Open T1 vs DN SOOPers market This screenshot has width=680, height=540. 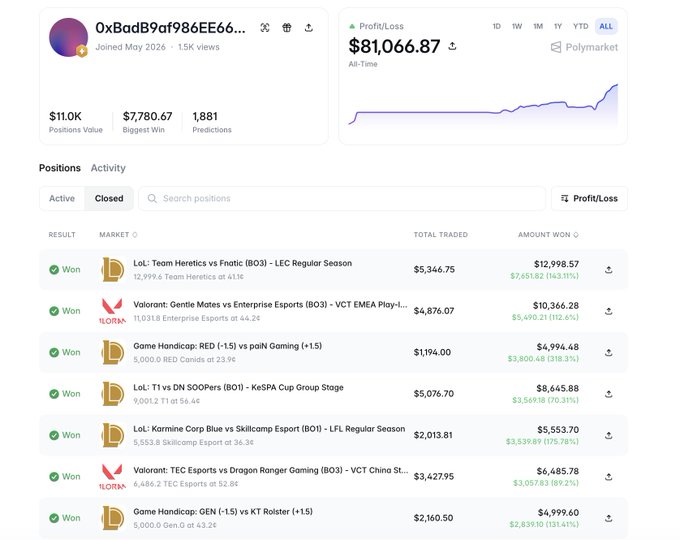click(238, 388)
